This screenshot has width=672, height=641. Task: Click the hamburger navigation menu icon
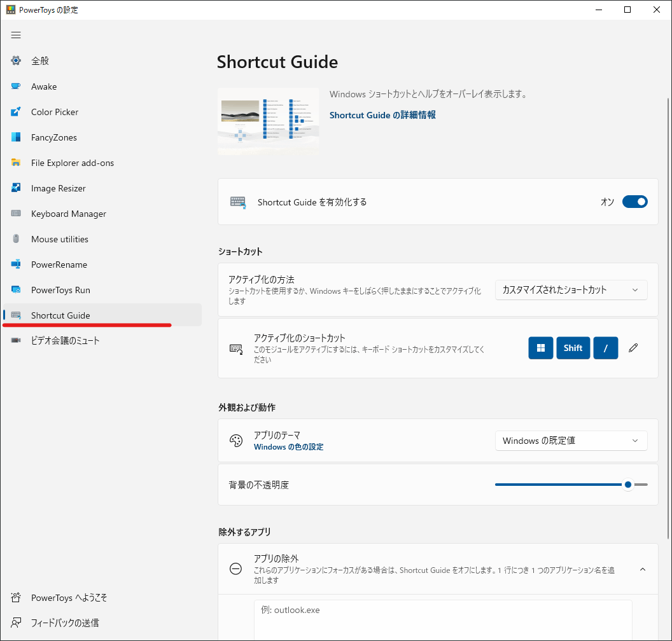[16, 35]
